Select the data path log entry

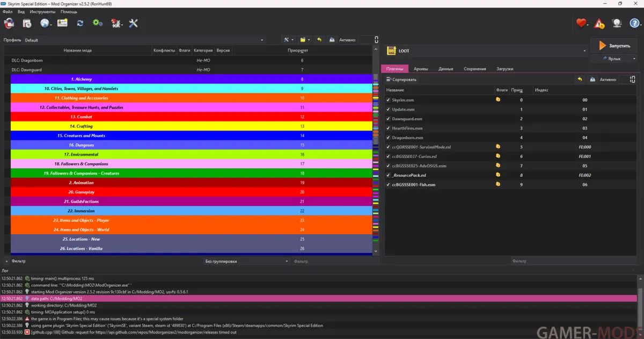(319, 298)
